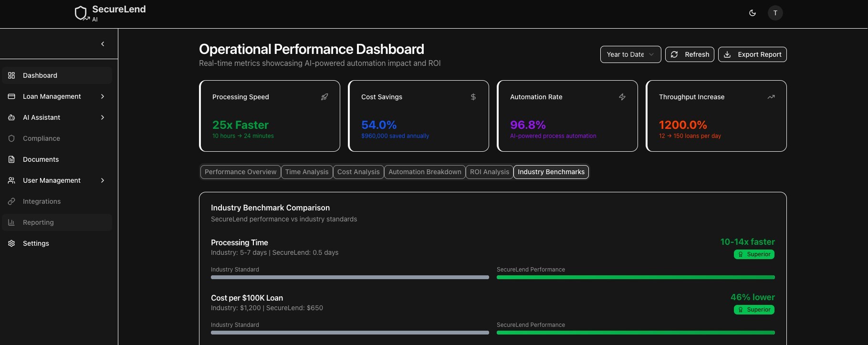Click the dollar icon in Cost Savings card
This screenshot has height=345, width=868.
point(473,97)
